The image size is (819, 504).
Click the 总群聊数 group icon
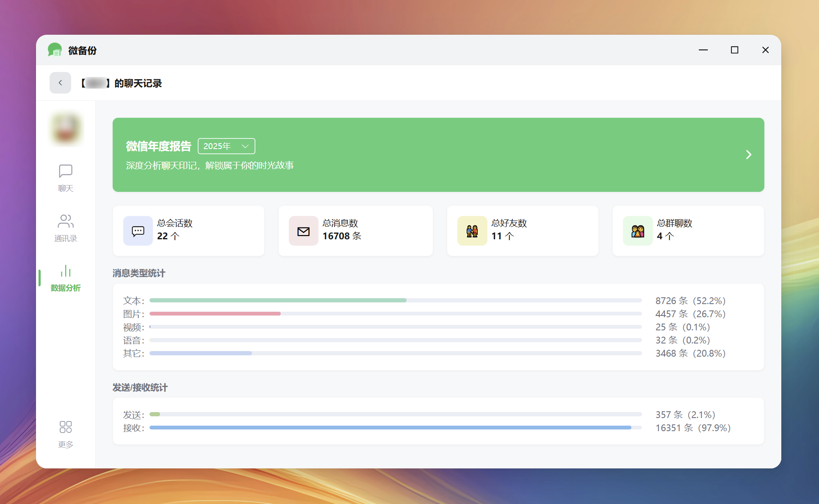coord(638,231)
